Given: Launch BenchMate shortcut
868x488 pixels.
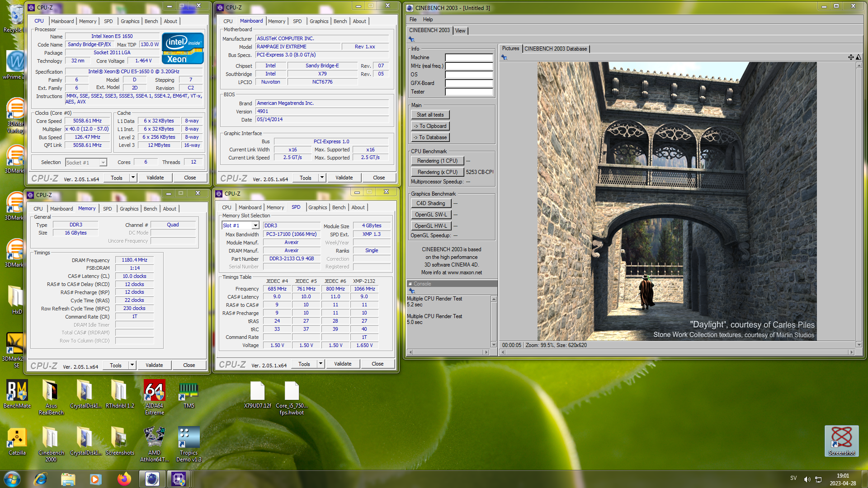Looking at the screenshot, I should (17, 394).
